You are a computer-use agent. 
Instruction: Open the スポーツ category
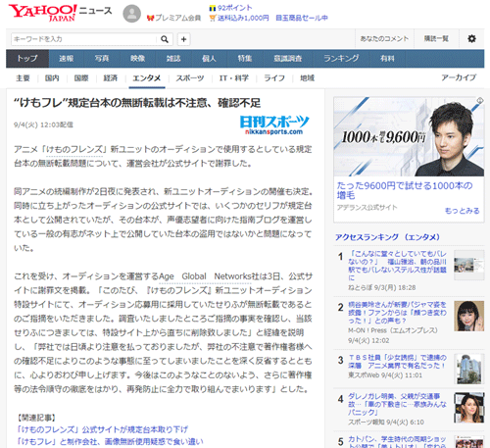[x=190, y=78]
